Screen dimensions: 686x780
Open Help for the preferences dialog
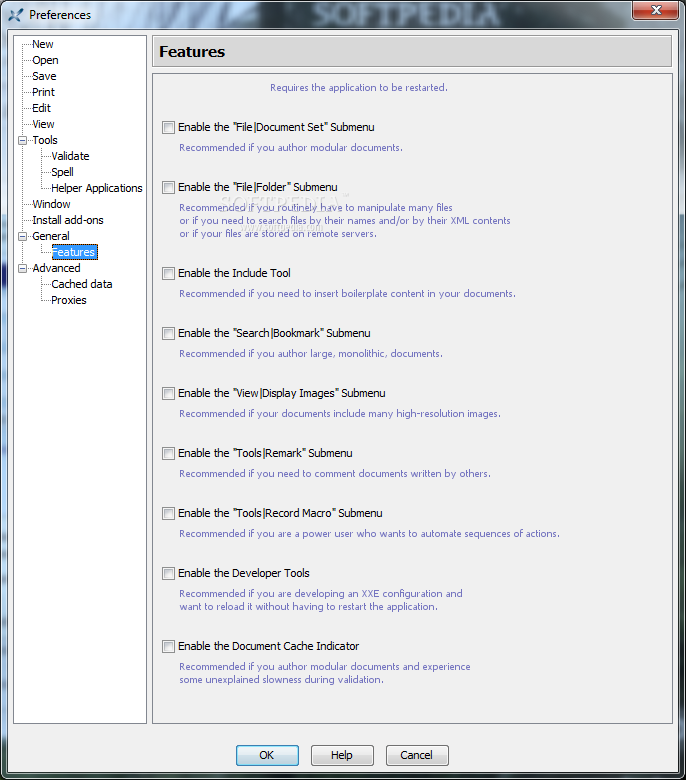(x=342, y=755)
